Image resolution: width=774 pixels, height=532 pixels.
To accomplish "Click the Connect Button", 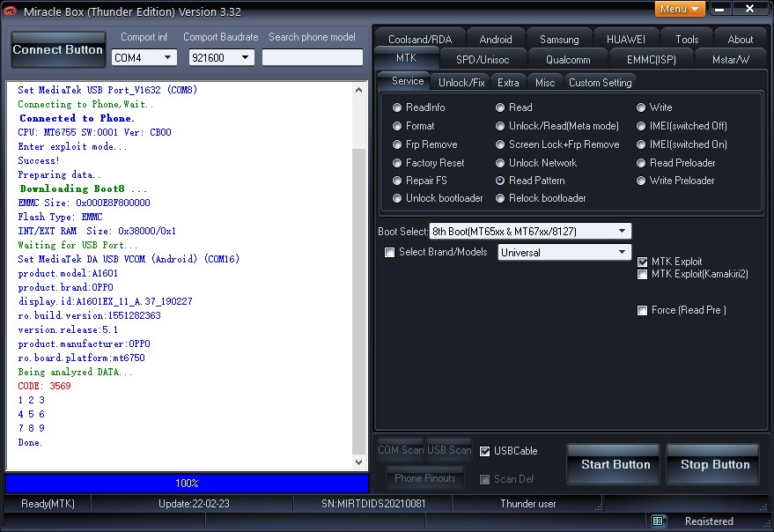I will pos(58,49).
